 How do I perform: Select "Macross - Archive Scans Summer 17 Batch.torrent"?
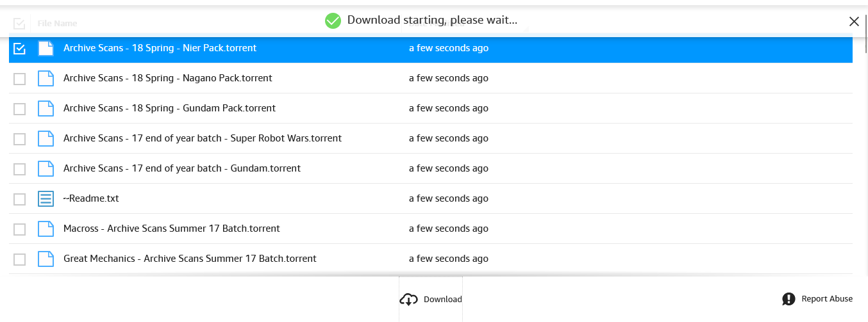172,229
